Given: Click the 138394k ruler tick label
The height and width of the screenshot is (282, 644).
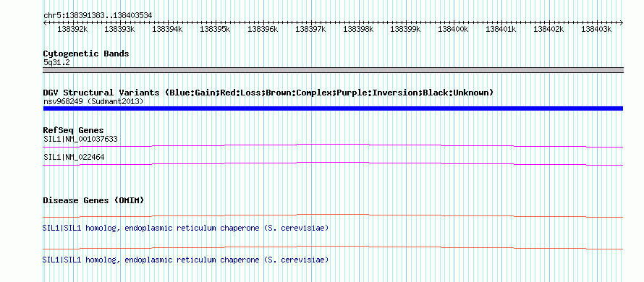Looking at the screenshot, I should click(167, 29).
